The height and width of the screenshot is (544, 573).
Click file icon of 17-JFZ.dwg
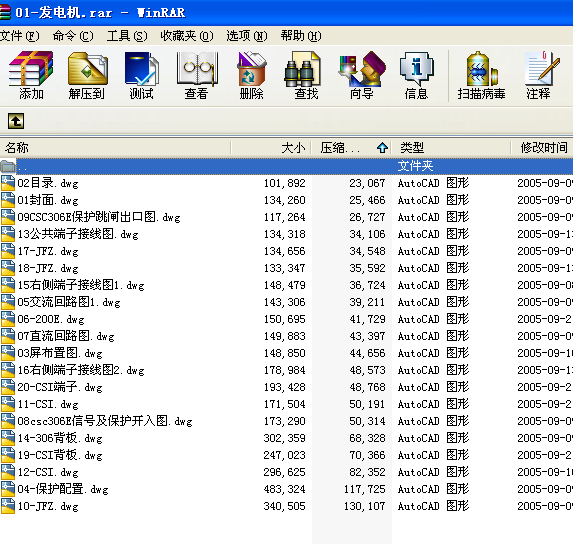tap(8, 251)
